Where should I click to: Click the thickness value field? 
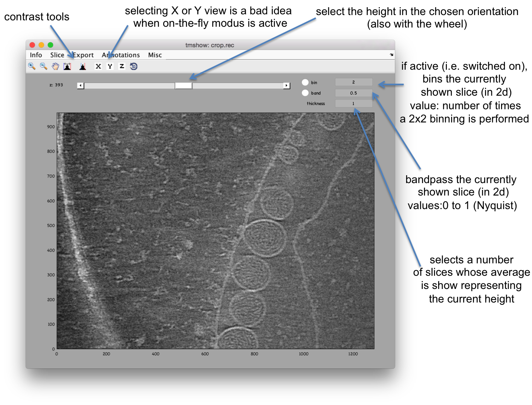coord(353,103)
